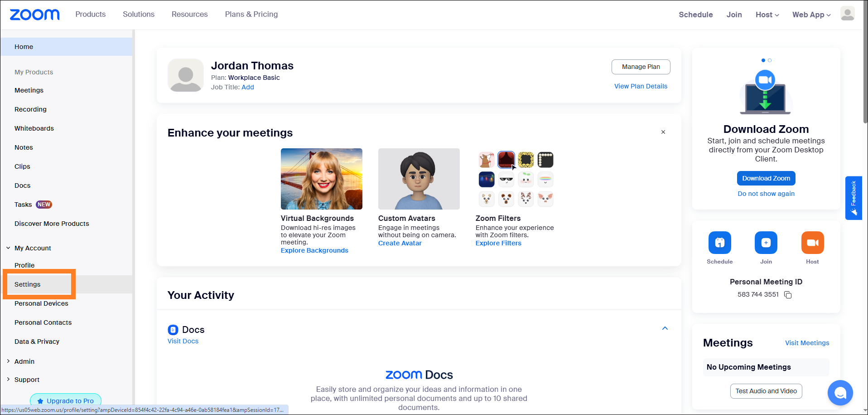Click the orange Host camera icon

[x=812, y=243]
